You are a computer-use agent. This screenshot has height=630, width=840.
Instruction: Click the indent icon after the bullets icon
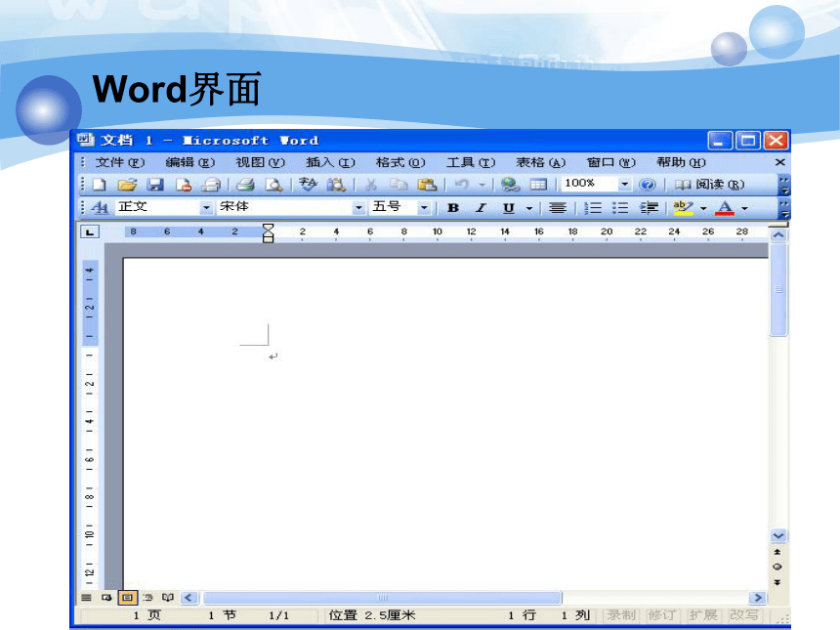(649, 208)
